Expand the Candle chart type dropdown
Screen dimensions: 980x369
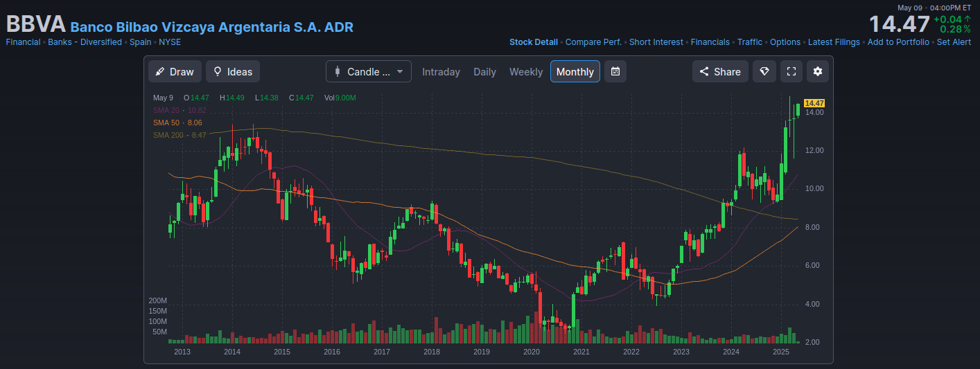(369, 71)
